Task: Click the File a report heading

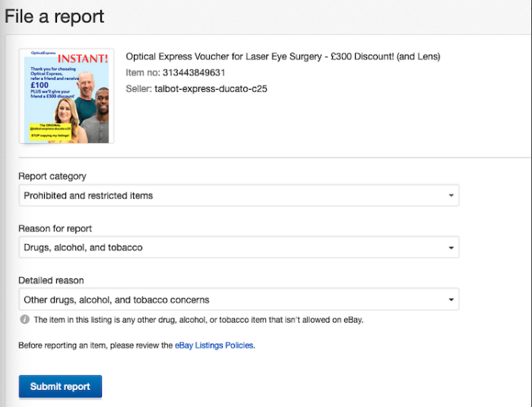Action: 54,16
